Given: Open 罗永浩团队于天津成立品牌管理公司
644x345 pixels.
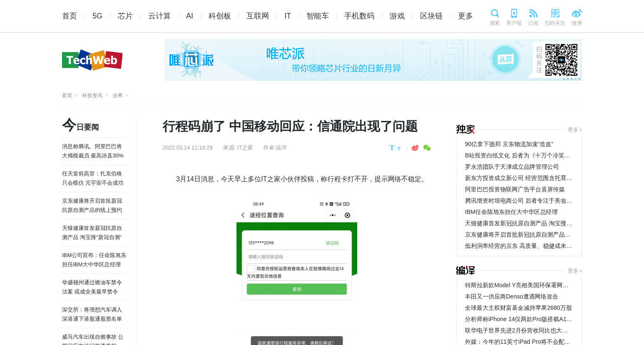Looking at the screenshot, I should click(512, 167).
